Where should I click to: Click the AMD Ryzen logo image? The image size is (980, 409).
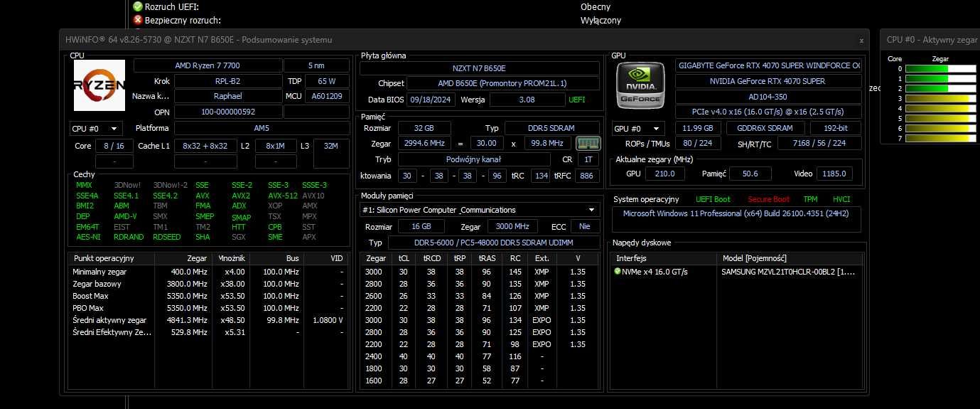99,85
